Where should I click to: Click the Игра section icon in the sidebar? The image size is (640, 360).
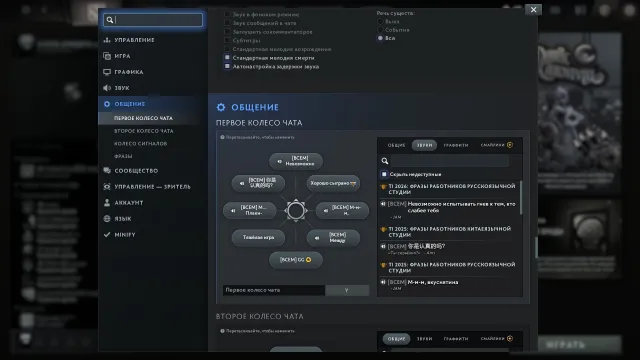pos(107,56)
